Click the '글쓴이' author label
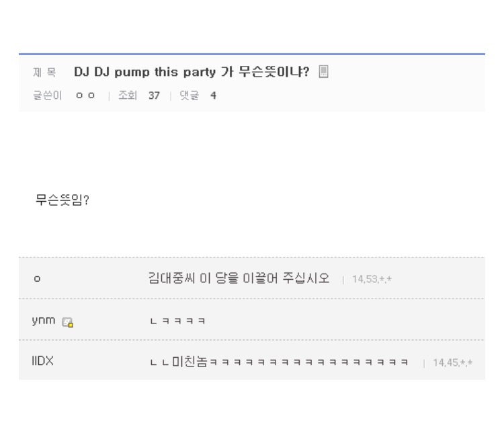 point(47,95)
